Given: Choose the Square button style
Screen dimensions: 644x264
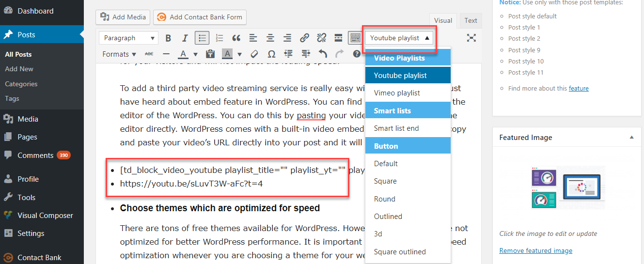Looking at the screenshot, I should [408, 181].
